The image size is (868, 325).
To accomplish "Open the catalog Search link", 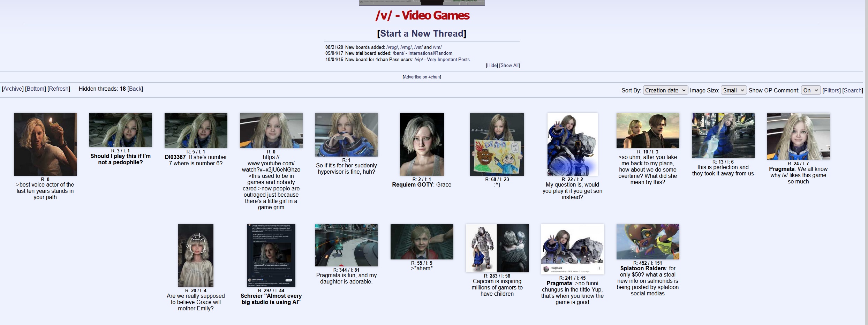I will [853, 91].
